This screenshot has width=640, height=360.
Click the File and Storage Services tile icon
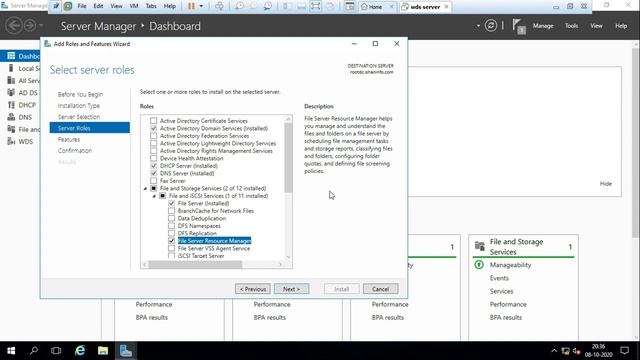point(480,246)
